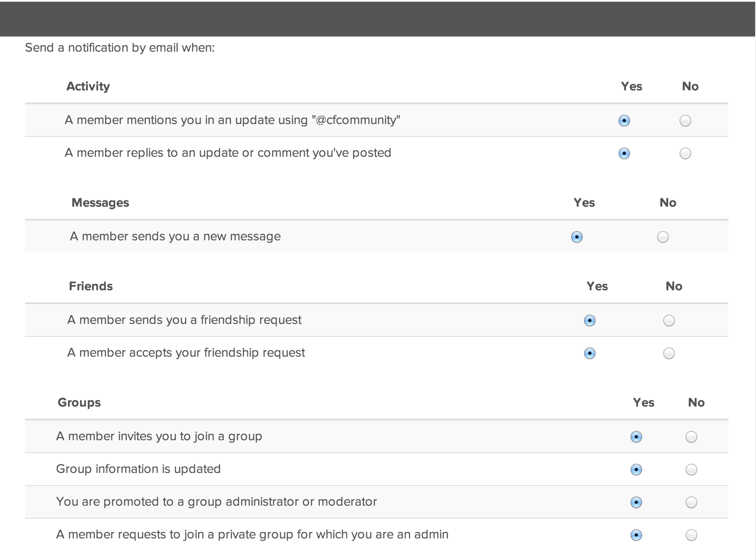Select Yes for member sends friendship request
The height and width of the screenshot is (560, 756).
click(589, 320)
